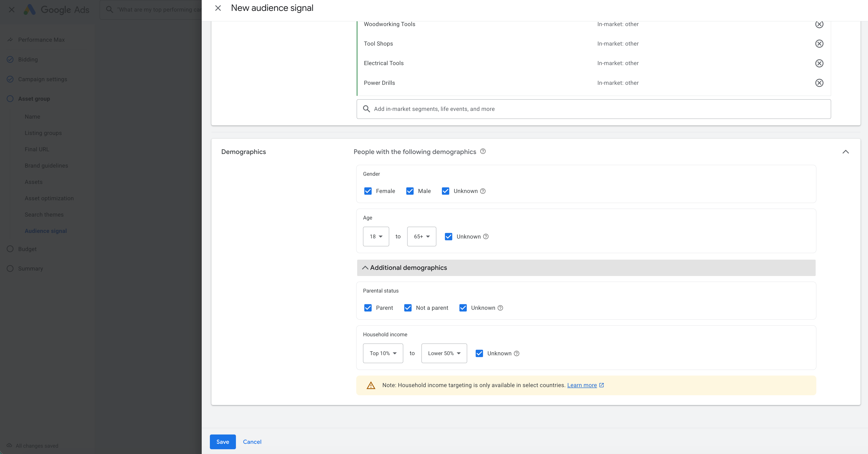This screenshot has height=454, width=868.
Task: Save the audience signal
Action: pyautogui.click(x=223, y=442)
